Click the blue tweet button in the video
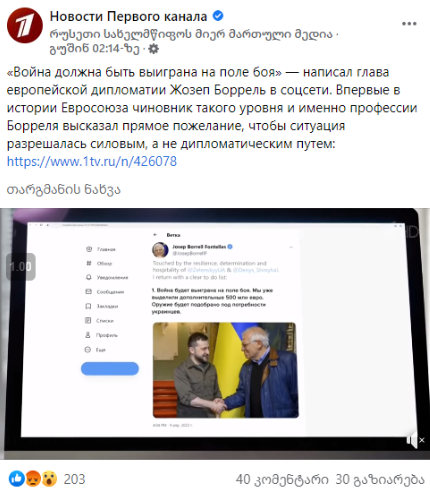Viewport: 430px width, 493px height. click(x=110, y=369)
